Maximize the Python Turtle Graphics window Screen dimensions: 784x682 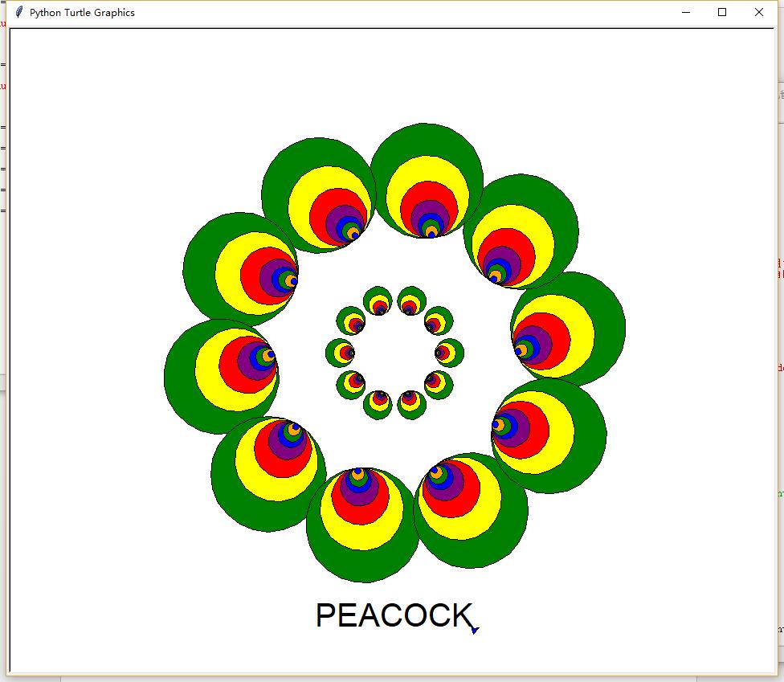722,12
